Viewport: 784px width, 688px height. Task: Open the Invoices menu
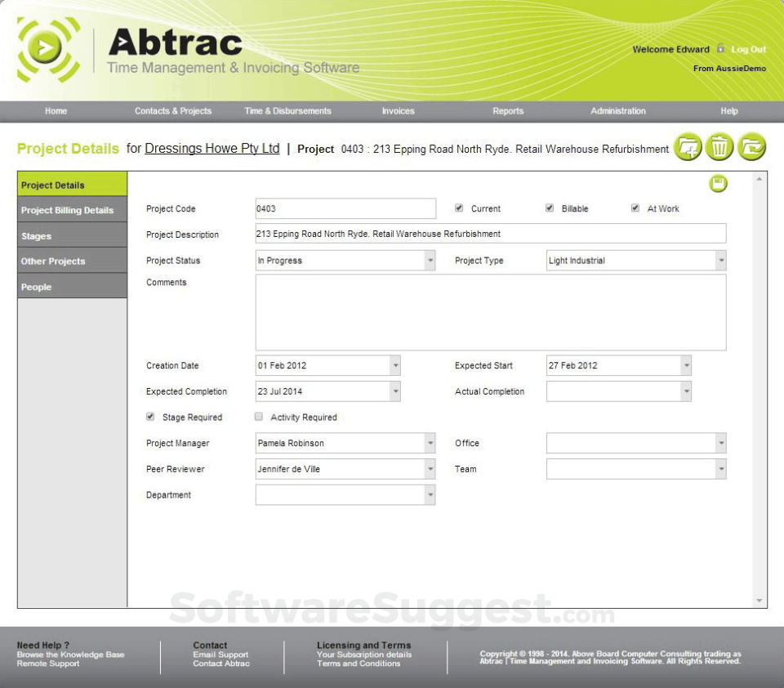click(398, 111)
